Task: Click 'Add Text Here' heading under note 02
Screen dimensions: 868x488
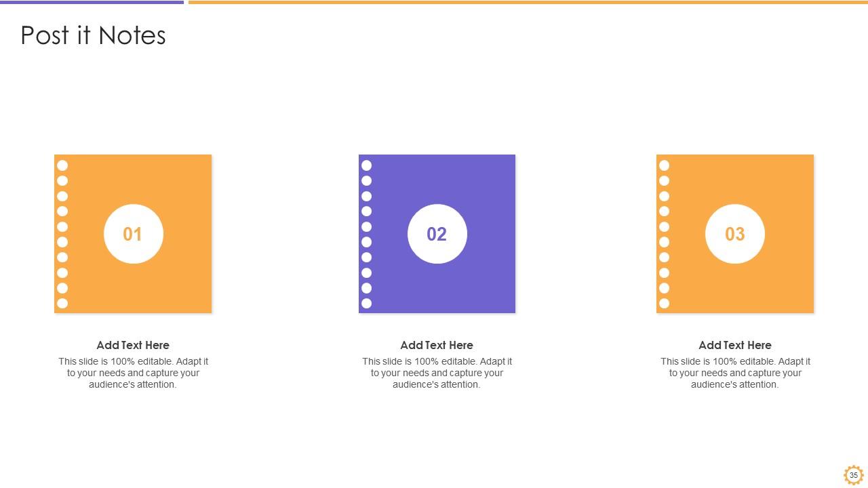Action: click(437, 345)
